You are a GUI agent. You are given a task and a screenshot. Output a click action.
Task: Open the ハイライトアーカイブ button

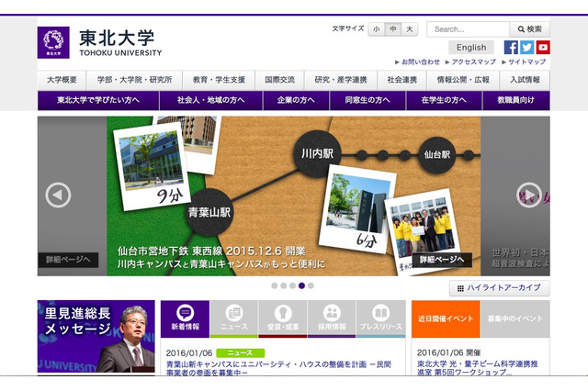(500, 288)
